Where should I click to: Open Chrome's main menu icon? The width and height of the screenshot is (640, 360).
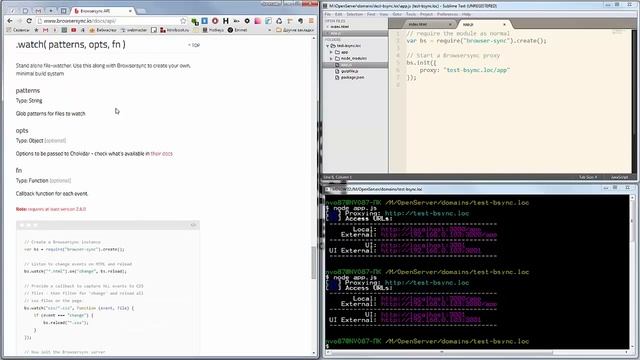tap(311, 21)
